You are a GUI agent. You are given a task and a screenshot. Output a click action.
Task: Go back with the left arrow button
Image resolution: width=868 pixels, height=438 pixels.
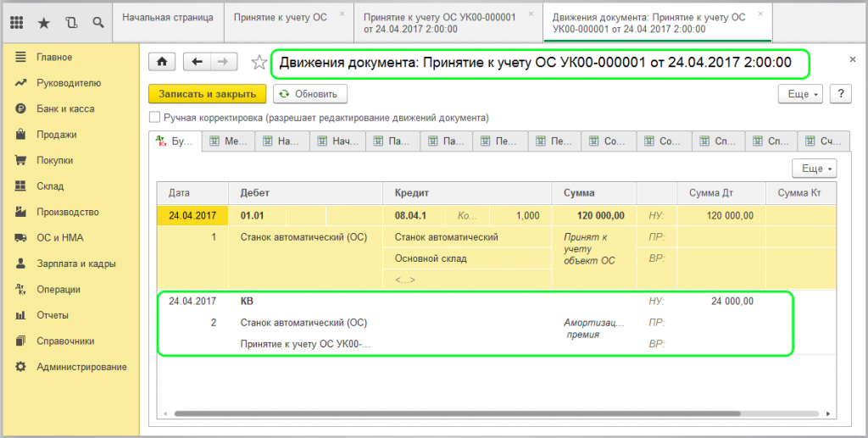[197, 62]
